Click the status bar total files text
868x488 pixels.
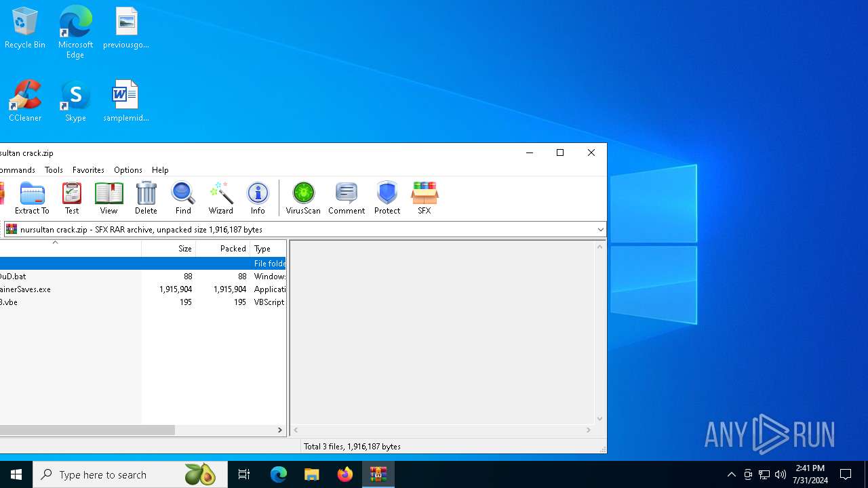[x=352, y=447]
